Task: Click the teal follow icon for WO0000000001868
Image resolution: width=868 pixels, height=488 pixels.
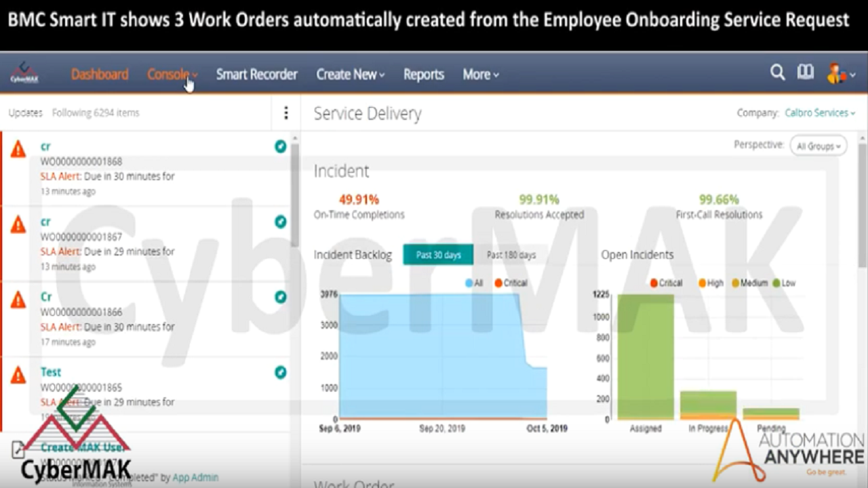Action: (281, 146)
